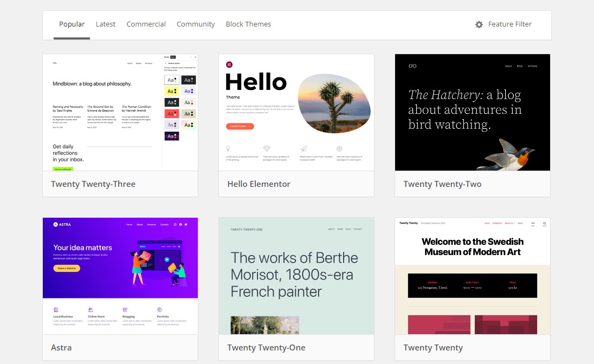Screen dimensions: 594x364
Task: Click the red Aa style swatch
Action: (172, 114)
